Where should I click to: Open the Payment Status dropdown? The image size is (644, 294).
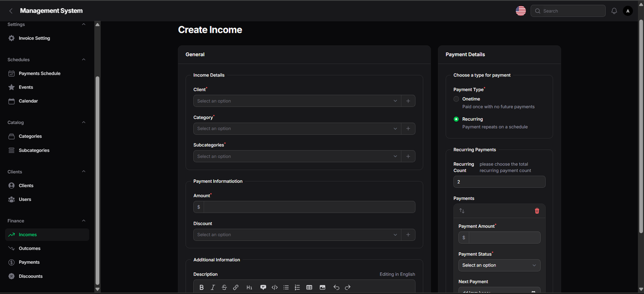pyautogui.click(x=499, y=265)
